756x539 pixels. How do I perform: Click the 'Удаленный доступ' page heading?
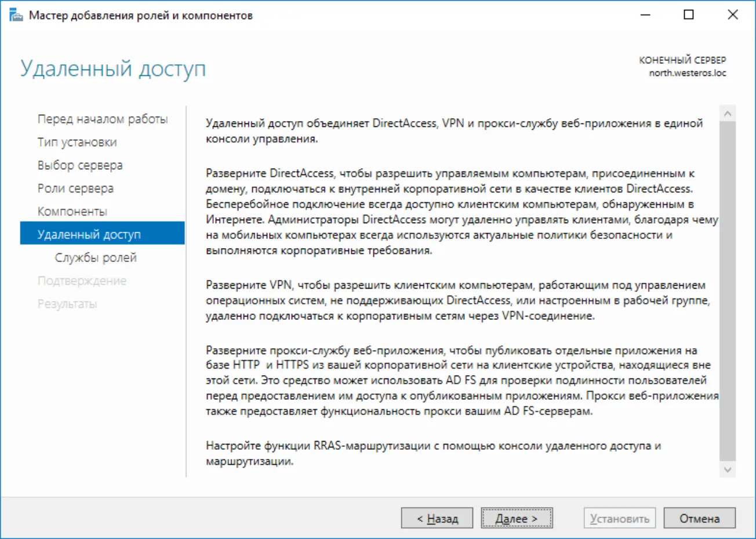point(113,68)
